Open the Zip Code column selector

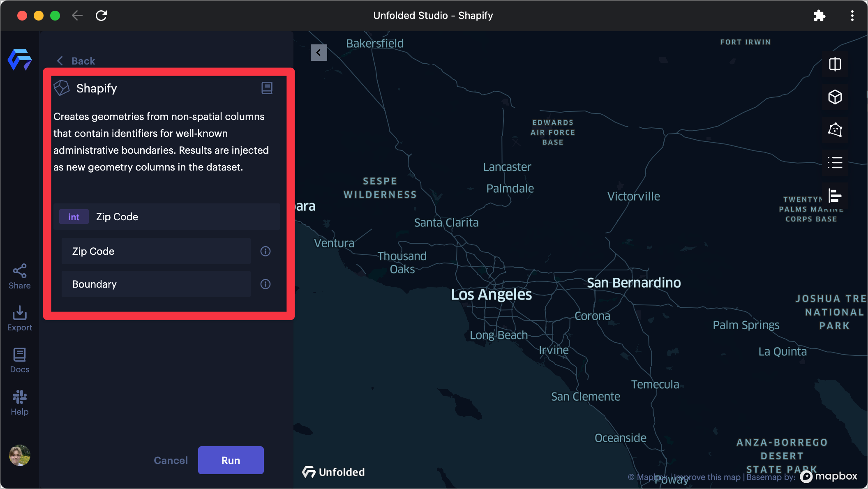tap(166, 217)
